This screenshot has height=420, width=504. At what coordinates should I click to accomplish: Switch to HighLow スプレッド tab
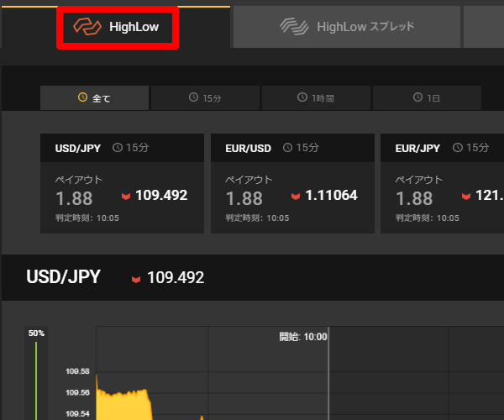[x=347, y=27]
